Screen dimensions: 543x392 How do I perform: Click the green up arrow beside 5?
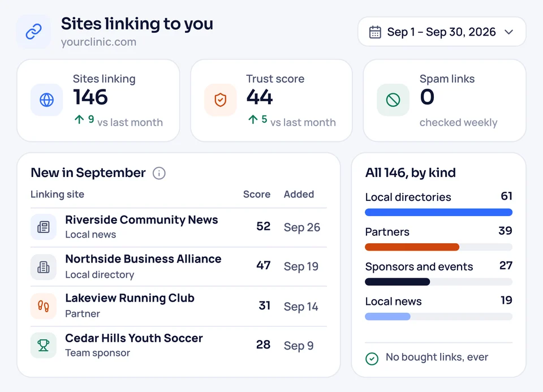[x=253, y=119]
